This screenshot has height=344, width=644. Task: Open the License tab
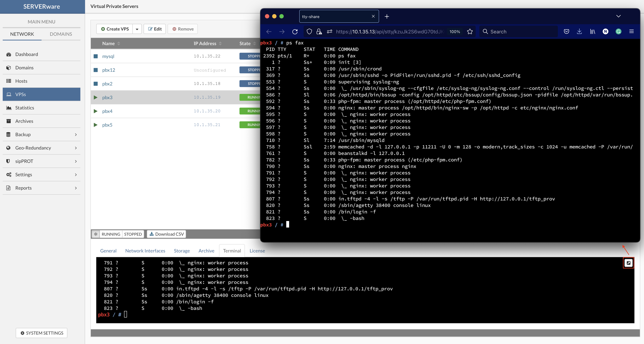[257, 251]
